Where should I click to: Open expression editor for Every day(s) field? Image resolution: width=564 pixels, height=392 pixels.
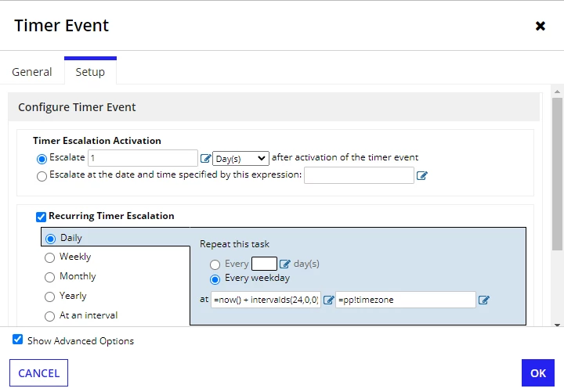click(284, 264)
